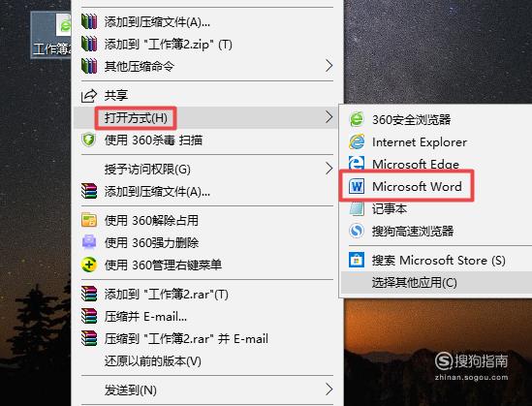
Task: Choose 添加到 "工作簿2.zip" (T)
Action: [207, 44]
